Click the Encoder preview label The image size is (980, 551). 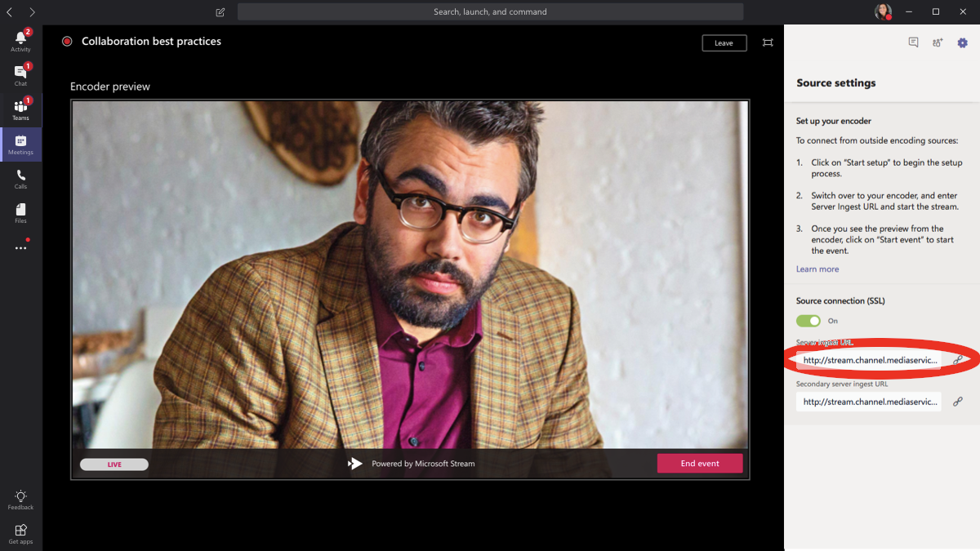tap(110, 87)
